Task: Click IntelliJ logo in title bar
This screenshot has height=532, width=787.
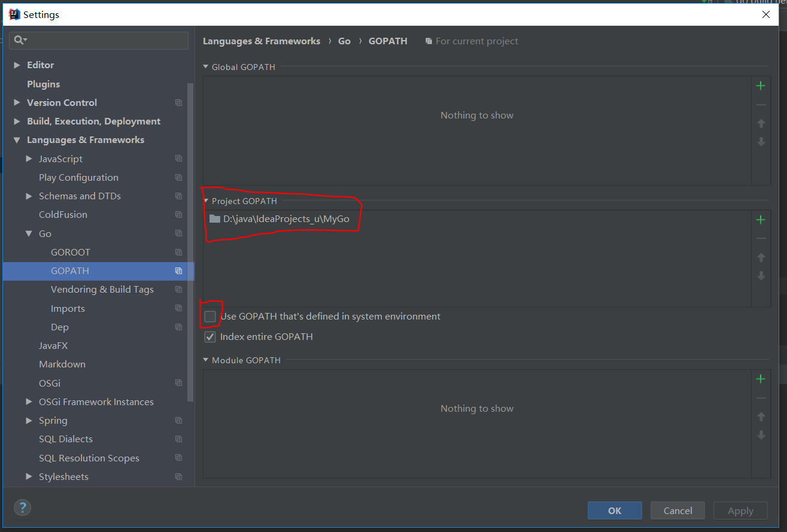Action: 15,14
